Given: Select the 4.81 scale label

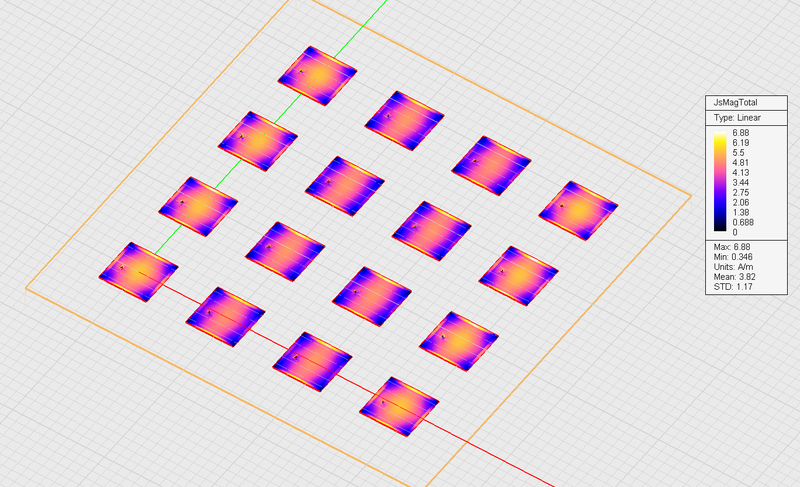Looking at the screenshot, I should coord(741,163).
